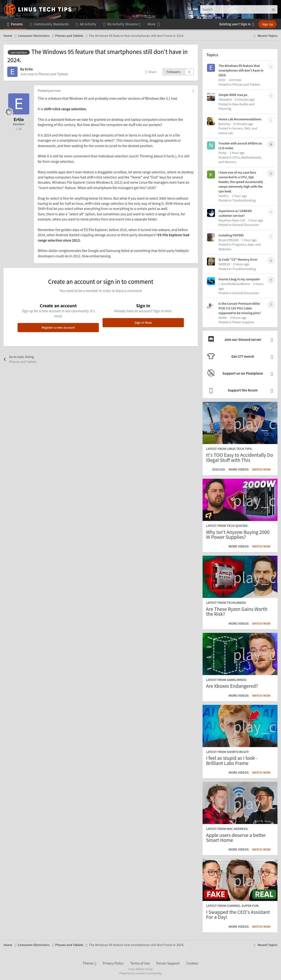The image size is (281, 980).
Task: Open the Forum Support footer link
Action: tap(168, 963)
